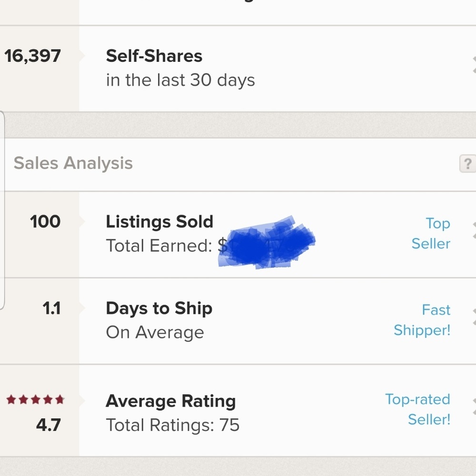Click the 16,397 self-shares count
This screenshot has width=476, height=476.
click(x=32, y=56)
